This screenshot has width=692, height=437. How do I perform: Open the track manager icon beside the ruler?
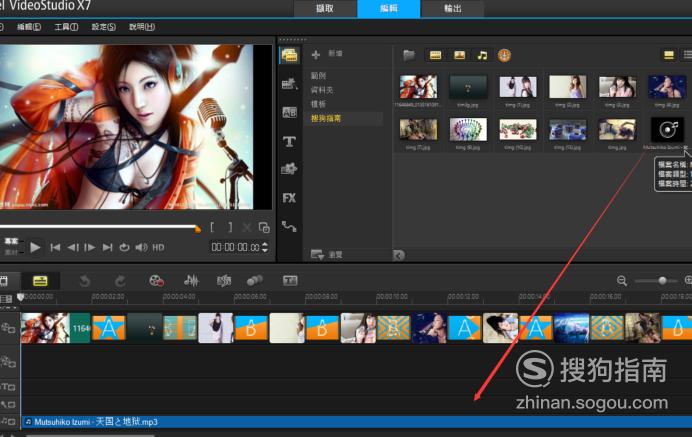click(x=6, y=299)
